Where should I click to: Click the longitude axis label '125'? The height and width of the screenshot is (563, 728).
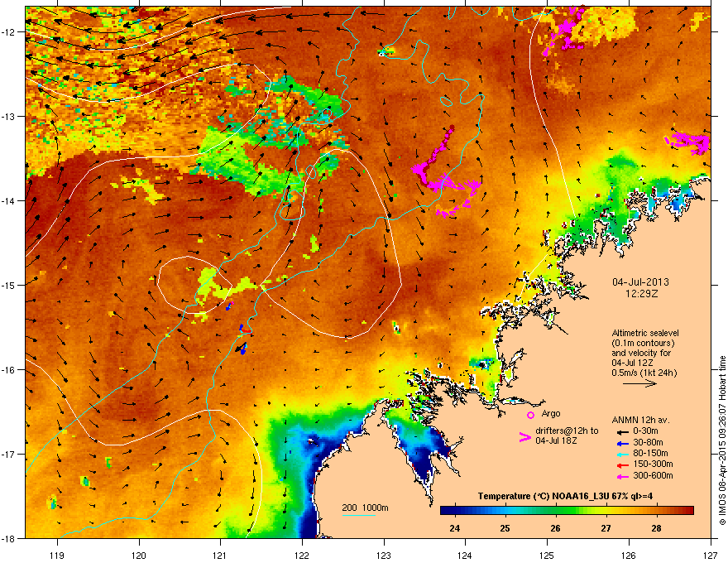tap(547, 555)
